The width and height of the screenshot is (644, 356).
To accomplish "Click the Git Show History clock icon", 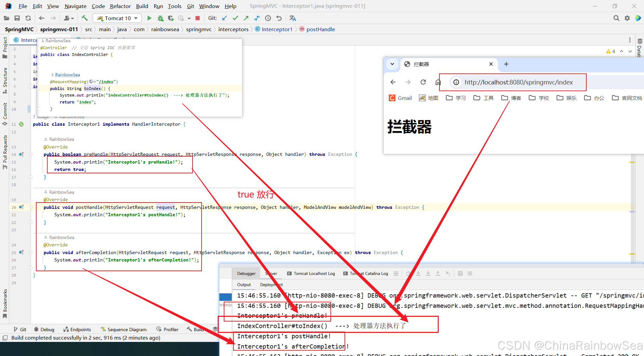I will tap(268, 18).
